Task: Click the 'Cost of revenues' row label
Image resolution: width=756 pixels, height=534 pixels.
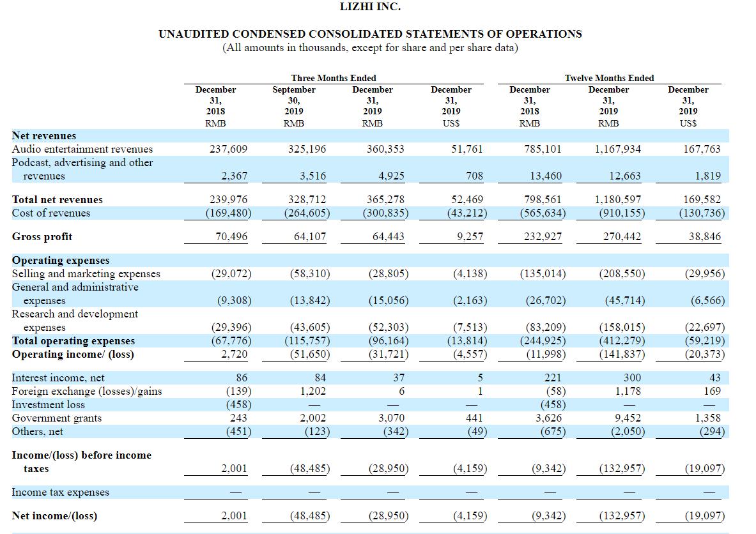Action: coord(51,213)
